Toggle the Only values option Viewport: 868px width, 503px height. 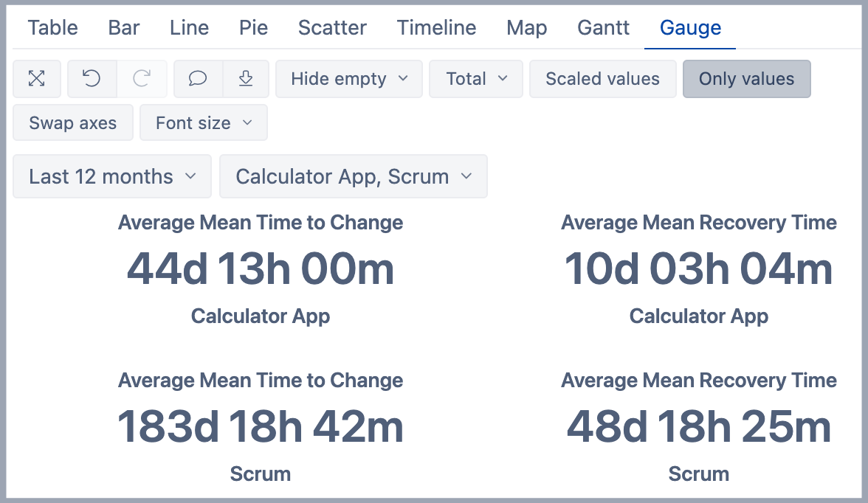pos(746,79)
